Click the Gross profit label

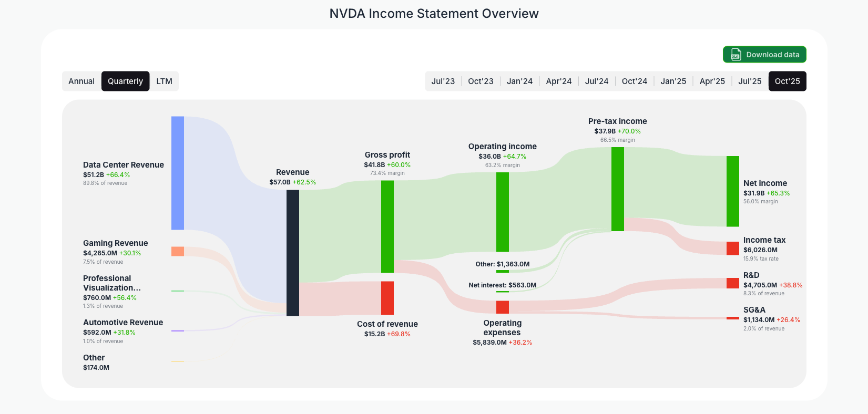pos(387,155)
